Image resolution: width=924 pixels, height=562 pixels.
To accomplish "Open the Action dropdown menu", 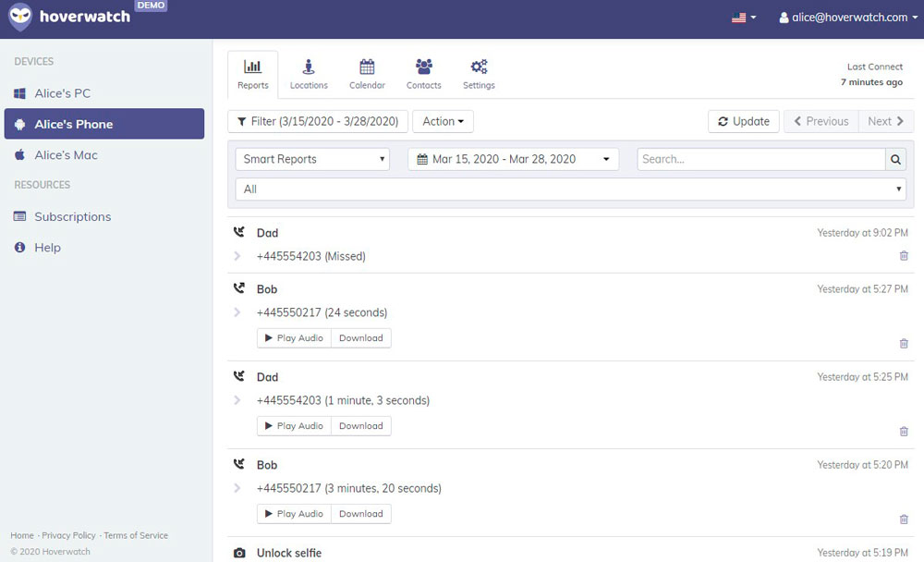I will tap(443, 121).
